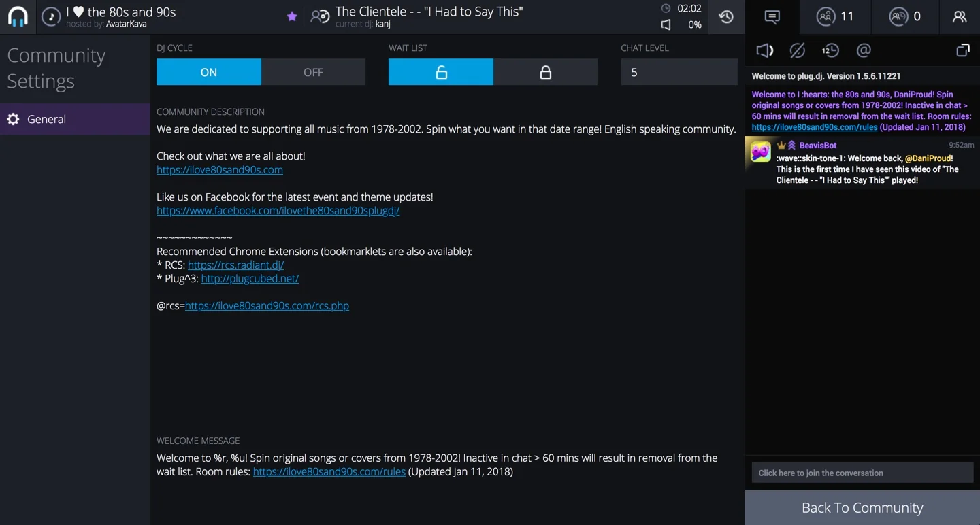
Task: Select the General settings menu item
Action: click(x=75, y=119)
